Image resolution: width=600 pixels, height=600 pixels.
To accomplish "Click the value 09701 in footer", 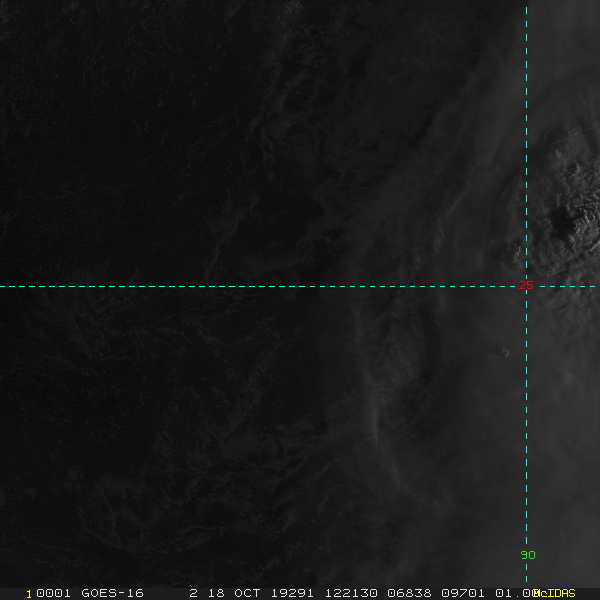I will (x=463, y=593).
